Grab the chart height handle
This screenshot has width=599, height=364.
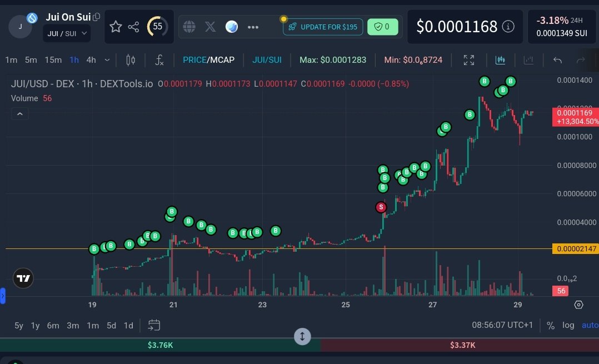302,337
